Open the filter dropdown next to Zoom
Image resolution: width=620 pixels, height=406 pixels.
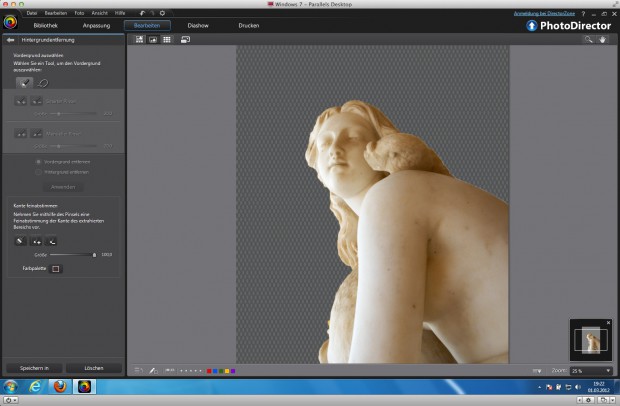[x=537, y=371]
